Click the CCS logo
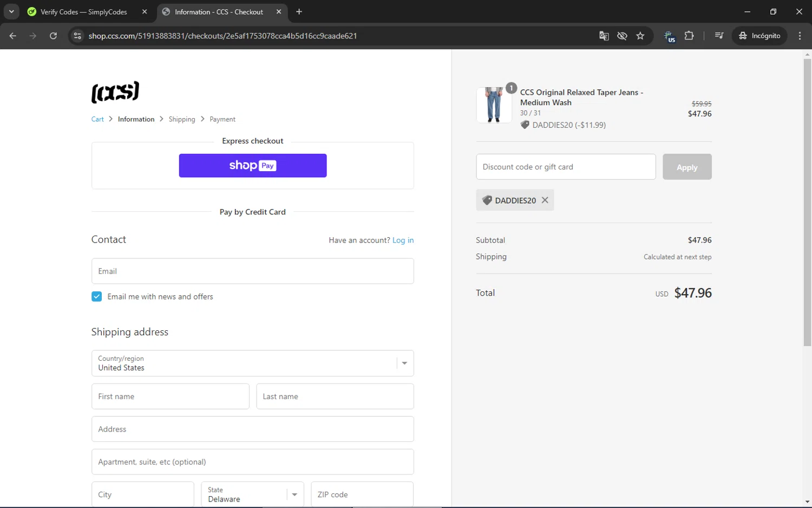Viewport: 812px width, 508px height. pyautogui.click(x=115, y=92)
